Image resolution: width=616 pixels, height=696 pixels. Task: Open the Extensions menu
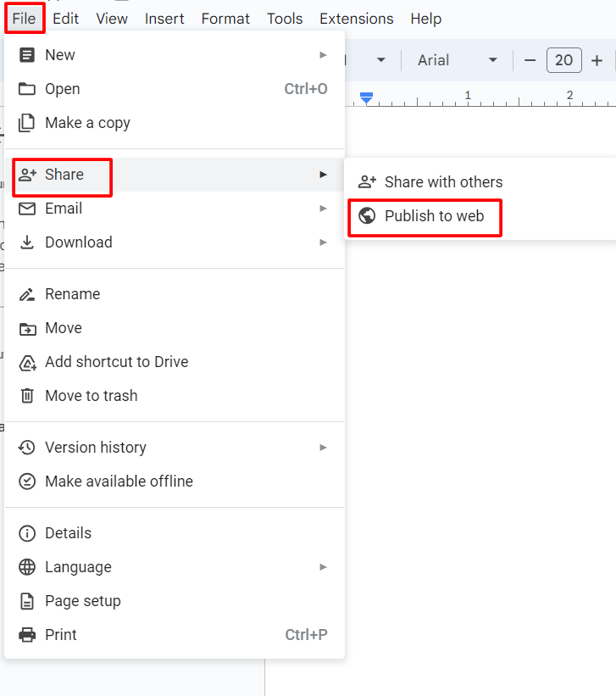tap(356, 19)
